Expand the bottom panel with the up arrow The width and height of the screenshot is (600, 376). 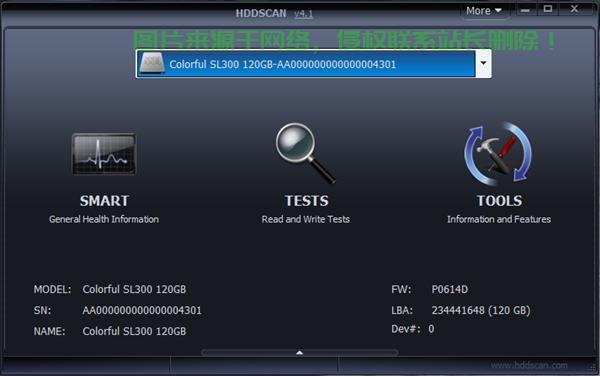300,352
